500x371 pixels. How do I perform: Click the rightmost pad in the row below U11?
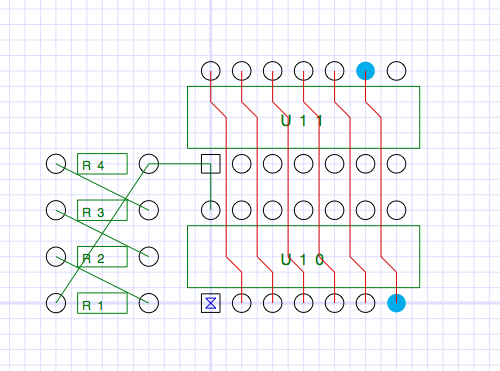click(396, 164)
